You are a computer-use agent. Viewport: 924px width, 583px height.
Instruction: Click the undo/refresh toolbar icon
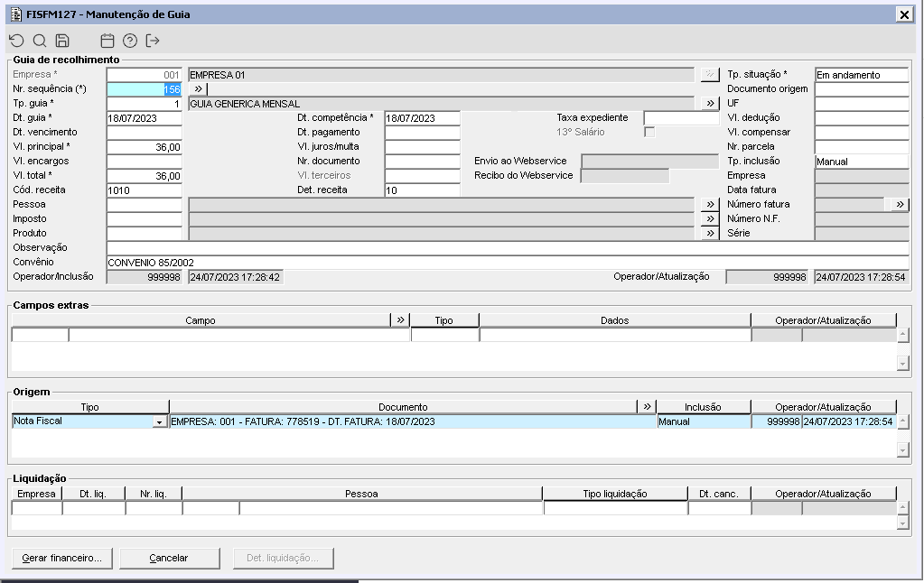[16, 41]
